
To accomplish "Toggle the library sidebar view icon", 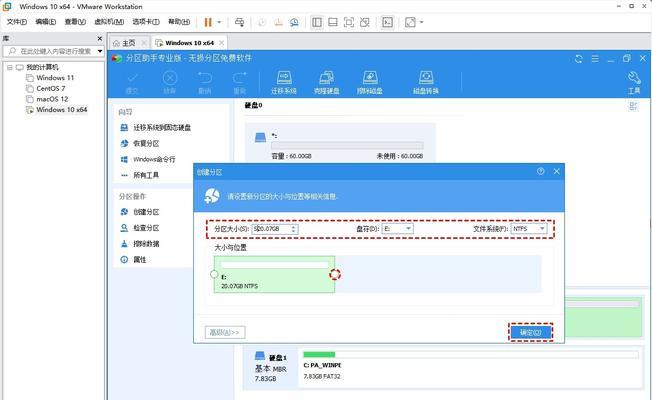I will tap(317, 22).
